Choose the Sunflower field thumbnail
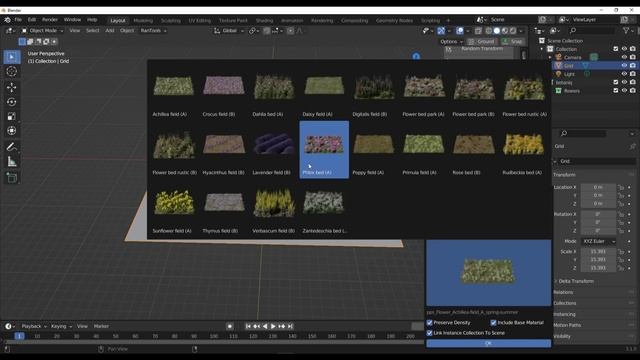This screenshot has height=360, width=640. (x=174, y=208)
